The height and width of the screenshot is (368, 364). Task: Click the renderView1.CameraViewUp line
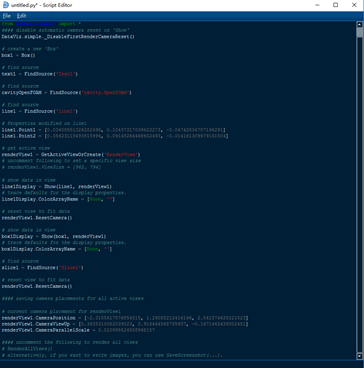[x=125, y=324]
